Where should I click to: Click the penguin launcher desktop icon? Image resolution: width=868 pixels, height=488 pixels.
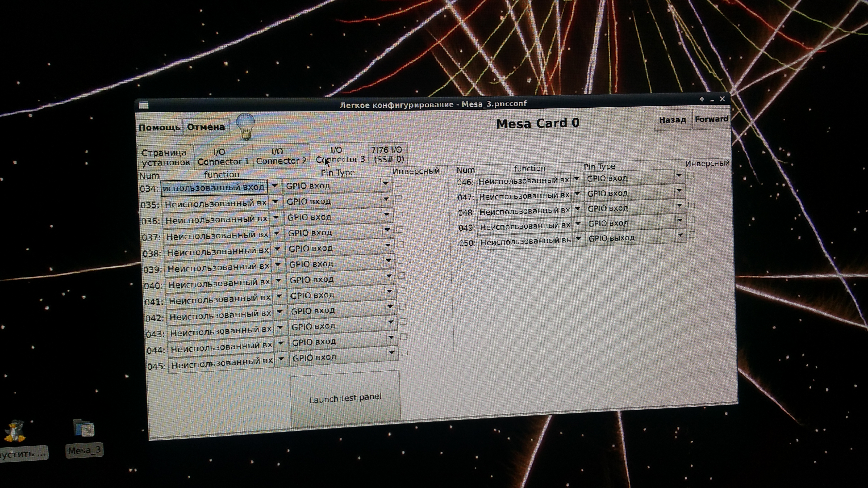point(15,431)
